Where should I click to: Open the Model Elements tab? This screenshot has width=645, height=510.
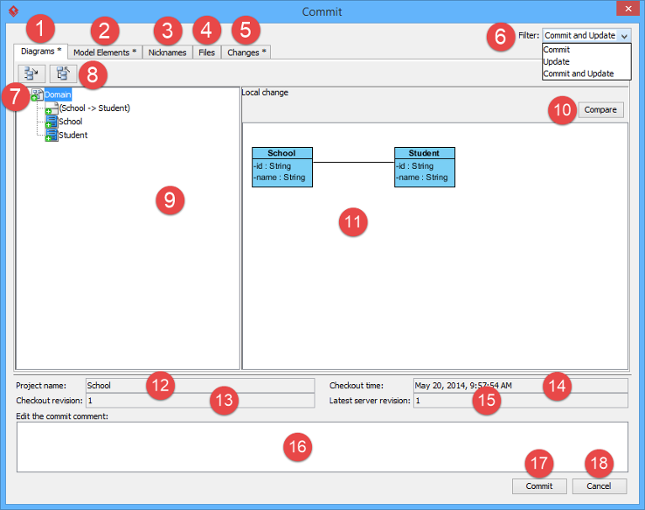105,52
